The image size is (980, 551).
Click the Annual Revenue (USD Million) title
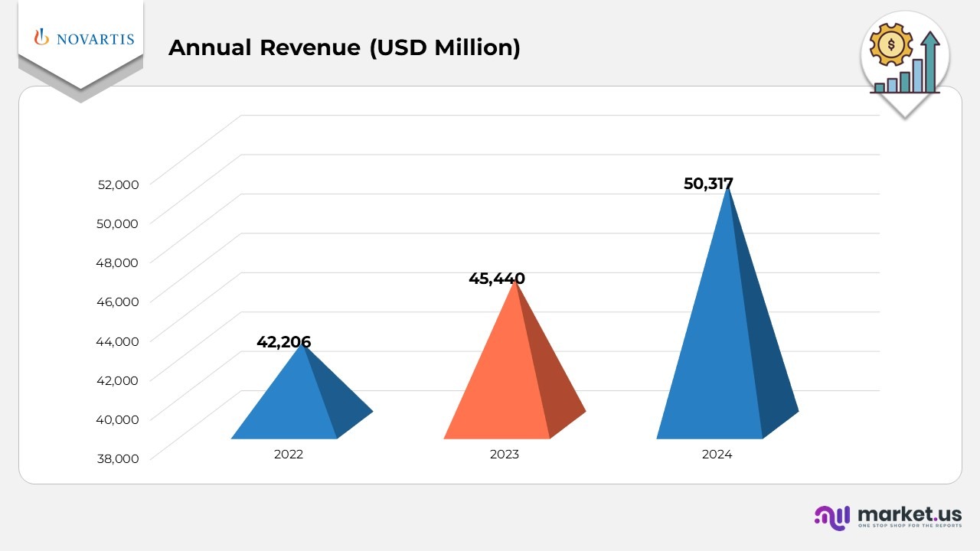[x=345, y=47]
